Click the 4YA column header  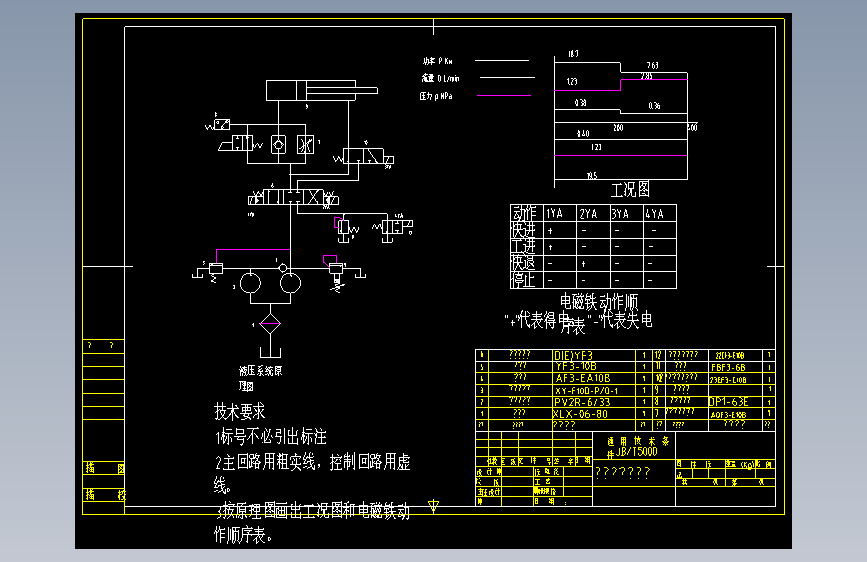tap(654, 214)
